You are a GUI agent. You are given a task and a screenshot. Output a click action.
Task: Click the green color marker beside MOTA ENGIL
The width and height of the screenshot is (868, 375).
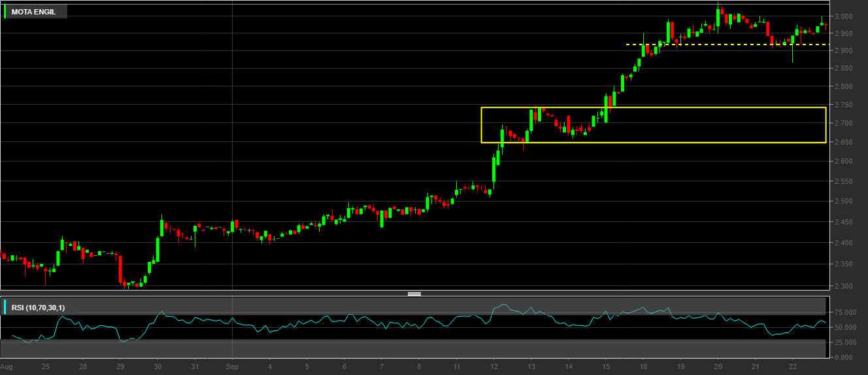[5, 12]
